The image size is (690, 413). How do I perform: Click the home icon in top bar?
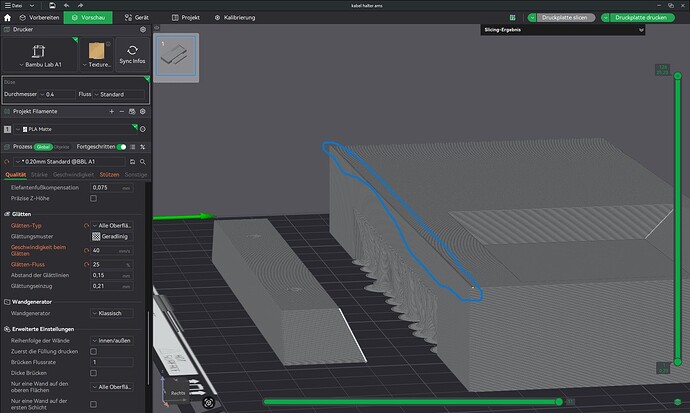click(x=7, y=18)
